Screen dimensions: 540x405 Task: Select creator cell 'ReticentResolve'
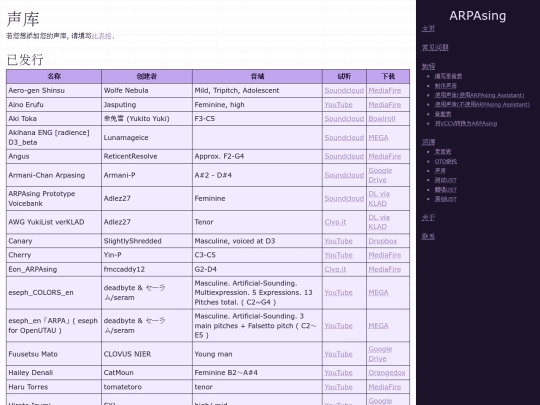[147, 156]
